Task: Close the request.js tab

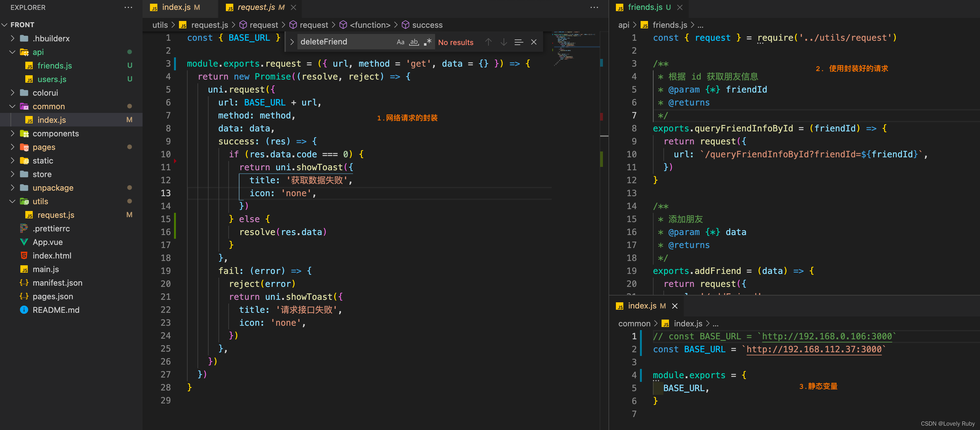Action: click(x=293, y=7)
